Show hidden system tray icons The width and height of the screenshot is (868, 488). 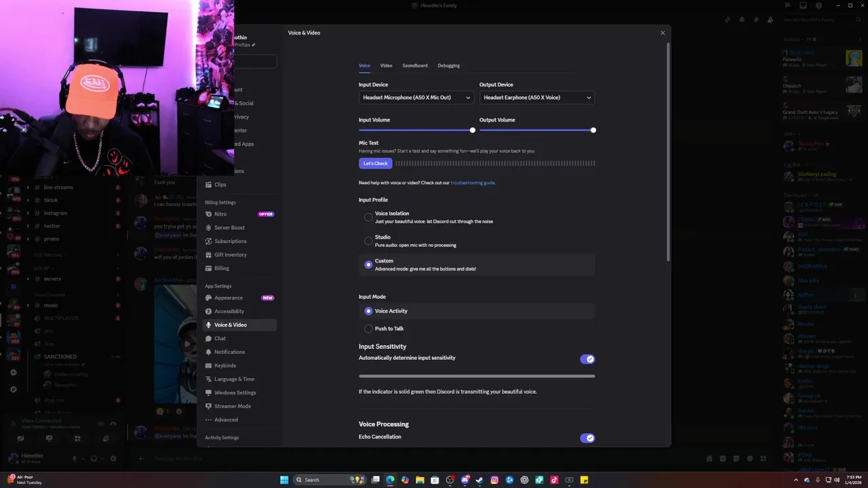(x=796, y=480)
